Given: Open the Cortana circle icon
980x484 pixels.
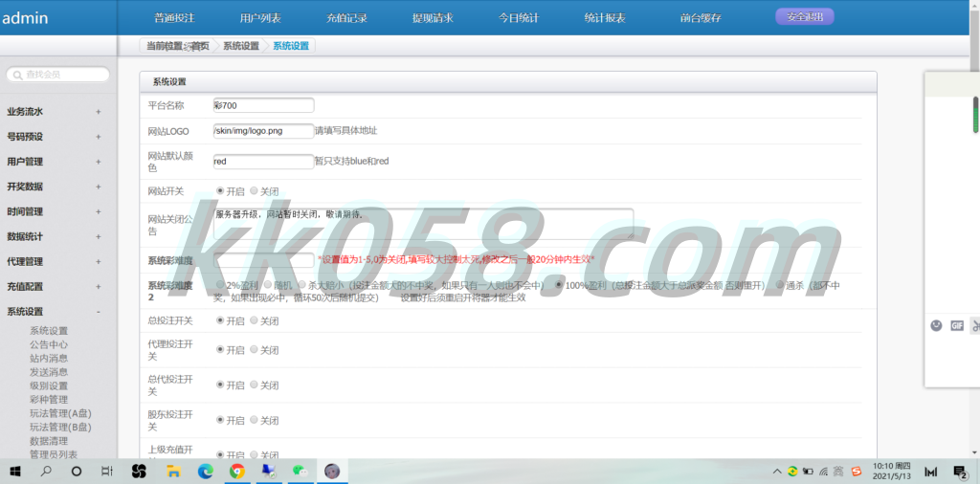Looking at the screenshot, I should coord(77,471).
